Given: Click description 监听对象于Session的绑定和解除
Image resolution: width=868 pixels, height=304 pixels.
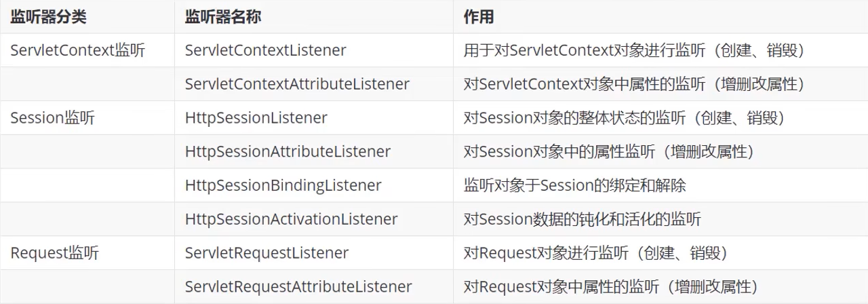Looking at the screenshot, I should click(x=575, y=185).
